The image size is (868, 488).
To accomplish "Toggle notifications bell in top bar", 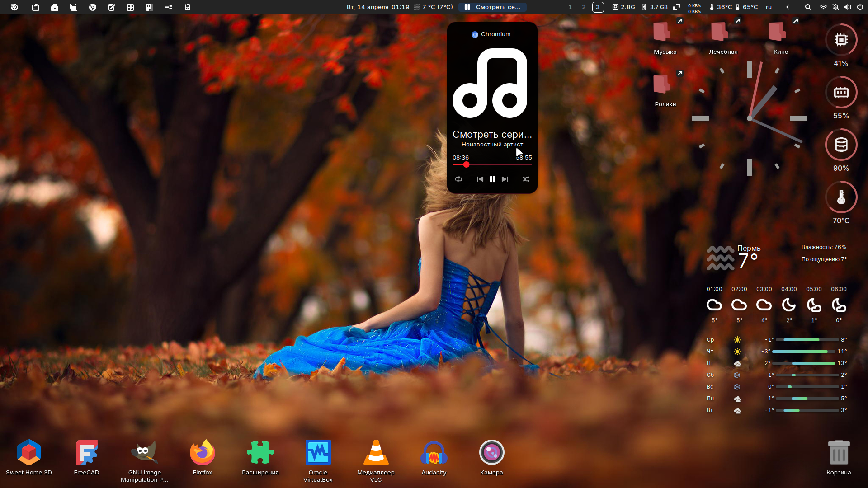I will [x=835, y=7].
